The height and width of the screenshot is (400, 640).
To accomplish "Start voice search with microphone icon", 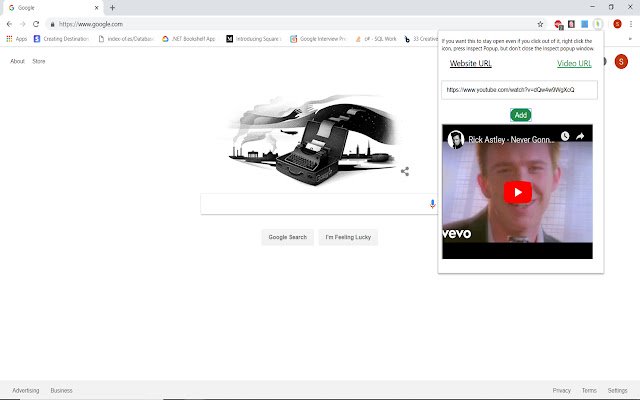I will [x=432, y=204].
